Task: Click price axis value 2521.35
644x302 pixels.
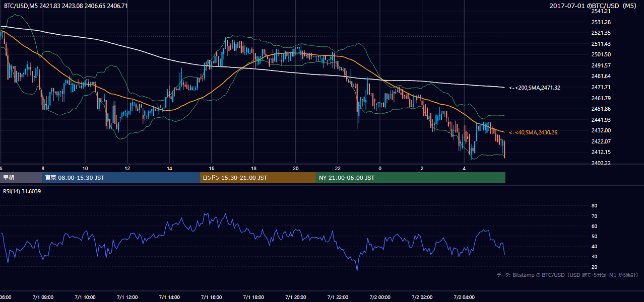Action: pos(601,33)
